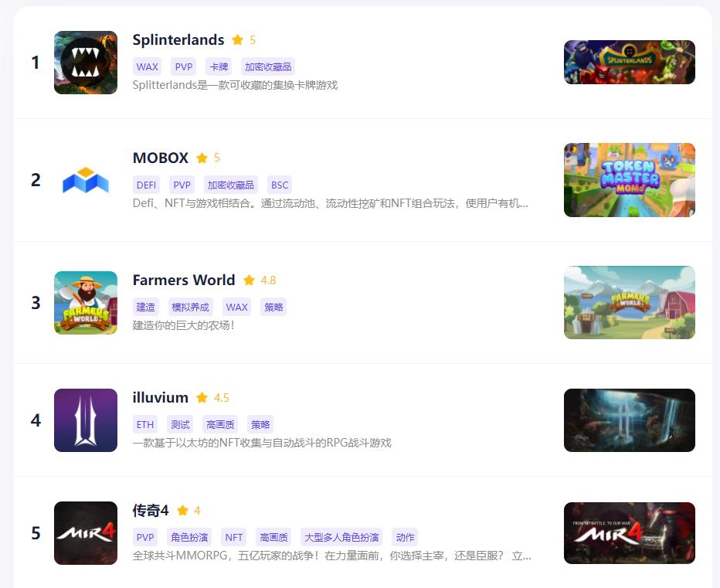Click the star rating icon beside MOBOX
This screenshot has width=720, height=588.
point(202,158)
